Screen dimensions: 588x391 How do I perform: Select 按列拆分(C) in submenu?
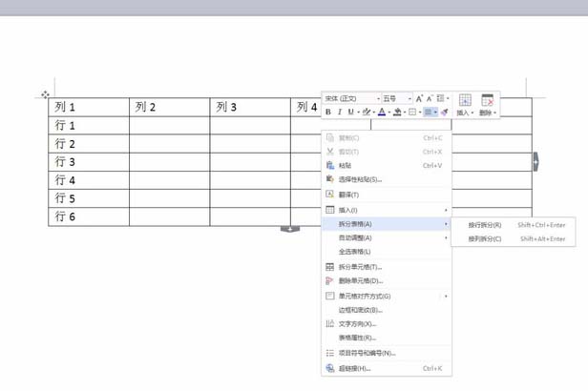(x=513, y=239)
